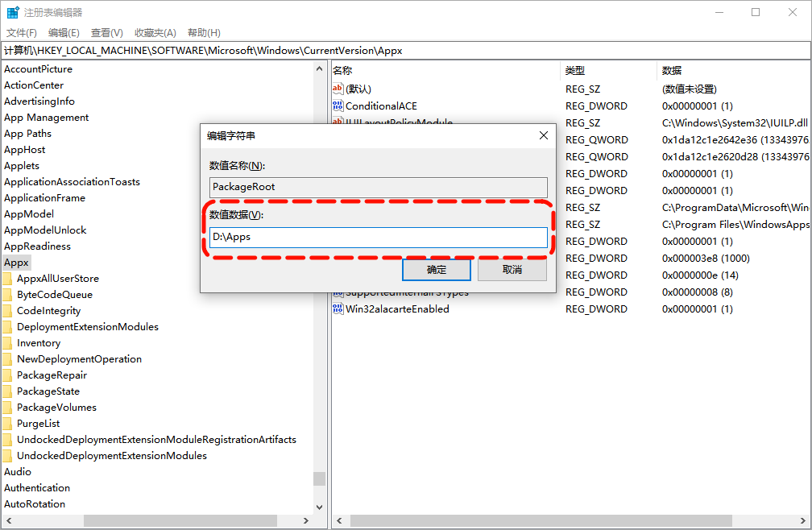Open the 编辑(E) menu
The image size is (812, 530).
click(64, 32)
